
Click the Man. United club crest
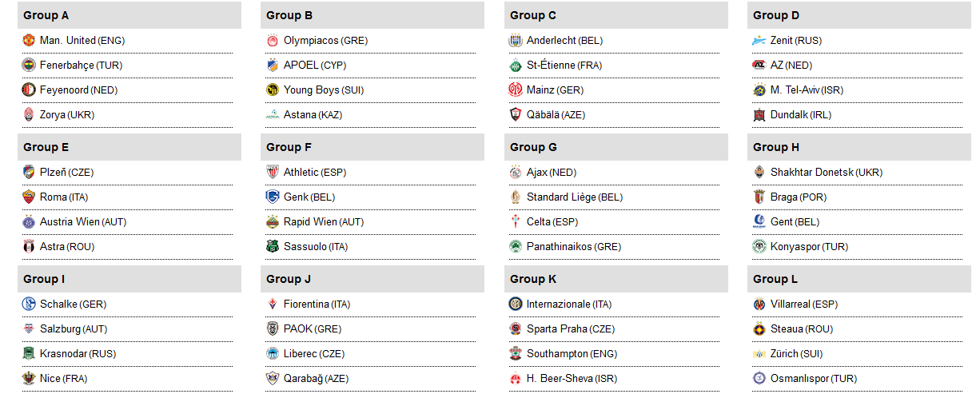click(29, 41)
